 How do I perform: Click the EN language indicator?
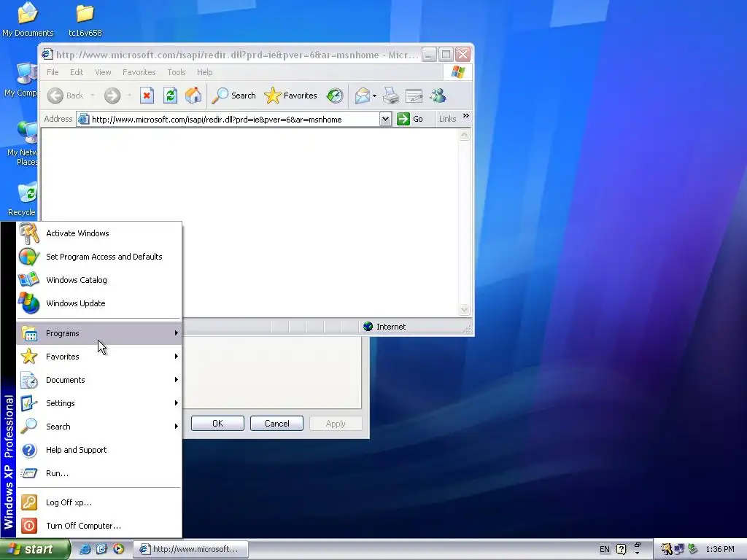coord(605,549)
